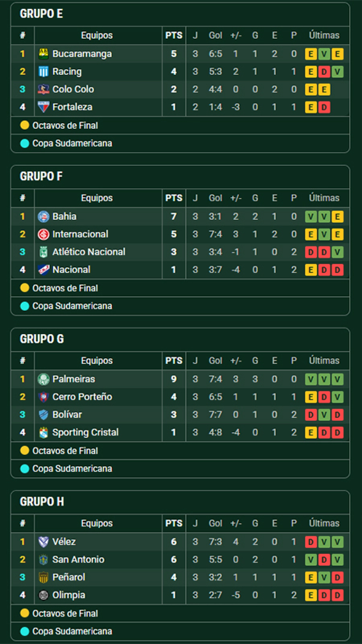This screenshot has height=644, width=362.
Task: Click the cyan Copa Sudamericana dot in Grupo H
Action: tap(25, 631)
